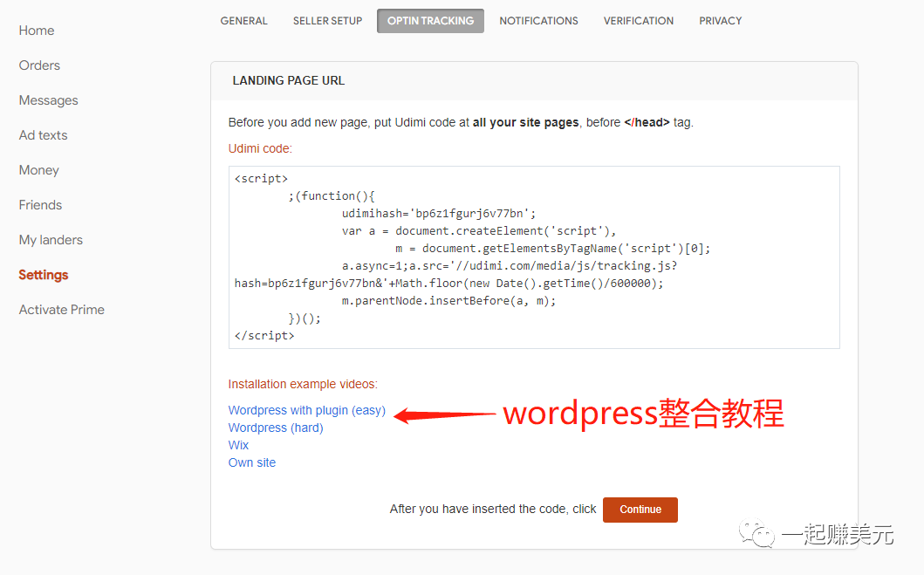The image size is (924, 575).
Task: Select Settings in sidebar
Action: click(44, 275)
